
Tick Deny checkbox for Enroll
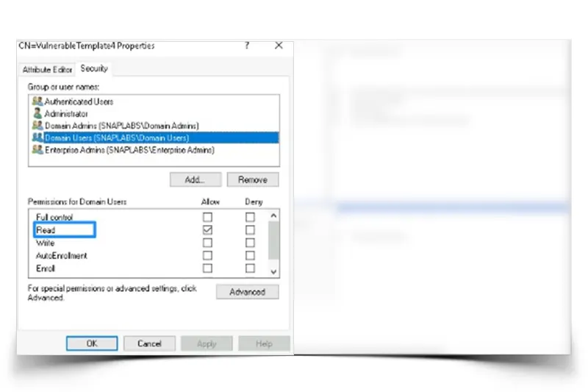[250, 268]
